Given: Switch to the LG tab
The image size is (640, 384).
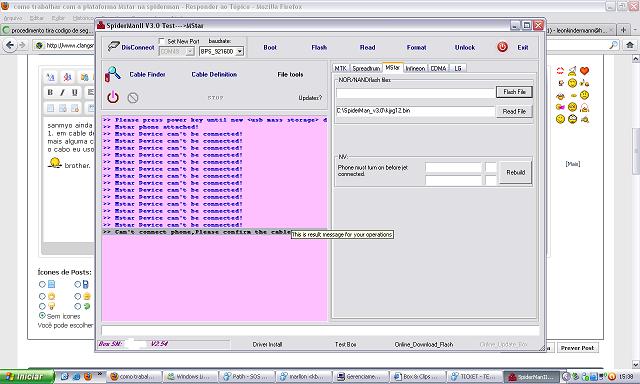Looking at the screenshot, I should (458, 68).
